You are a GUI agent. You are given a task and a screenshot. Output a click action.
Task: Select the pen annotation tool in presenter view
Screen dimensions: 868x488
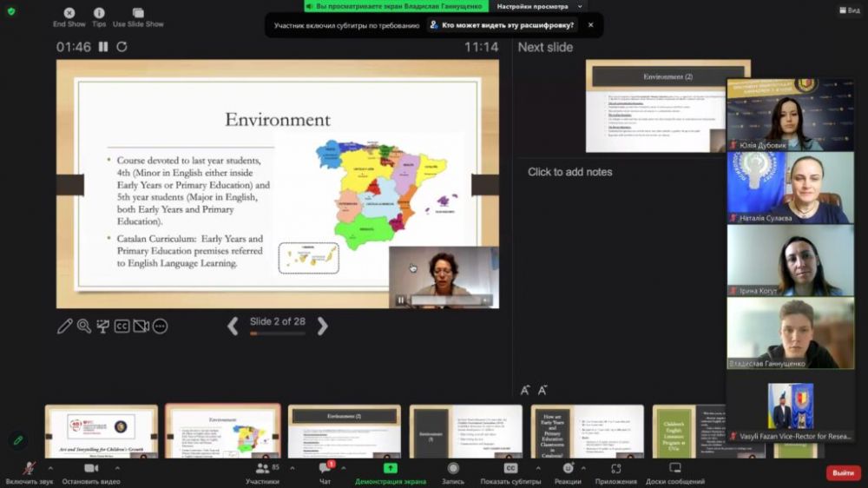point(65,326)
